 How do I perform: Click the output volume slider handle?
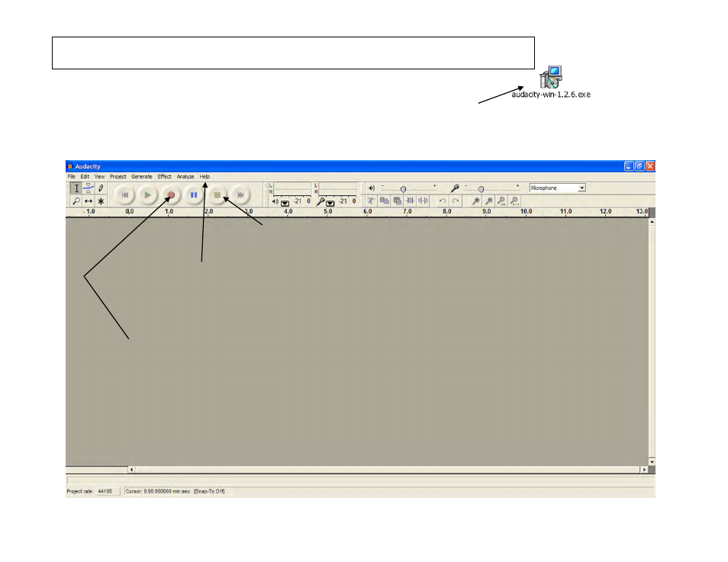403,189
